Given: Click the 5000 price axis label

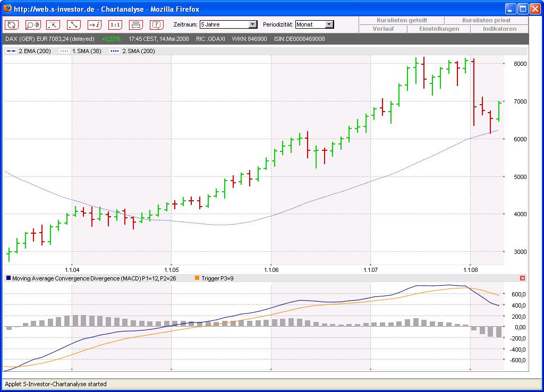Looking at the screenshot, I should [520, 177].
